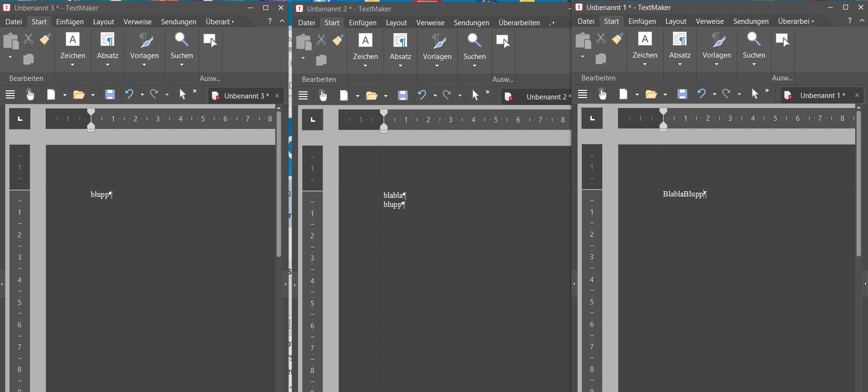Click selection tool icon in Unbenannt 3 ribbon
868x392 pixels.
(x=210, y=40)
